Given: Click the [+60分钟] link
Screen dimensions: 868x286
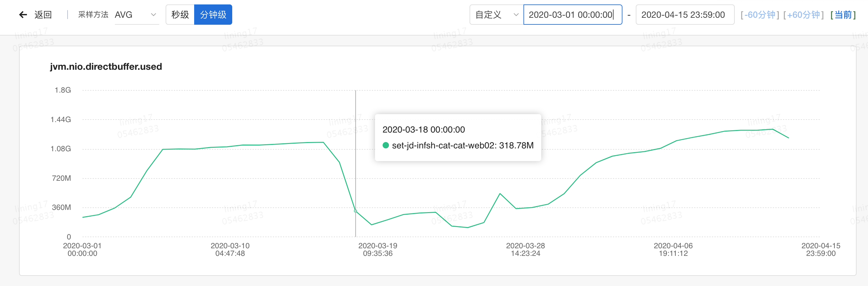Looking at the screenshot, I should point(803,15).
